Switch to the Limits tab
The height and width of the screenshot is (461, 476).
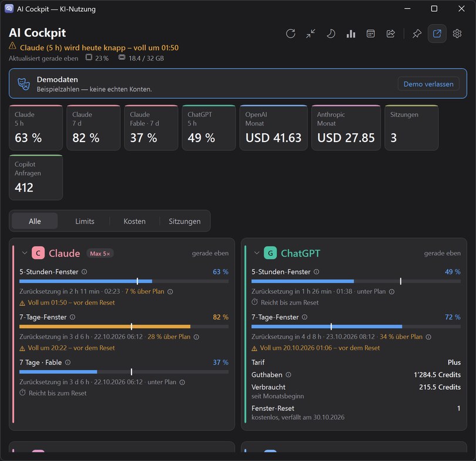click(x=85, y=221)
